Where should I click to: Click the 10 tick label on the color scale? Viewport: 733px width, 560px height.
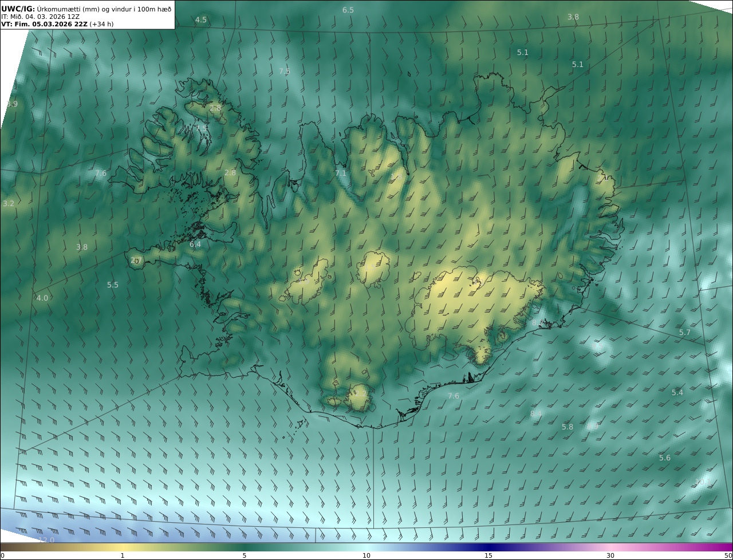pyautogui.click(x=366, y=556)
